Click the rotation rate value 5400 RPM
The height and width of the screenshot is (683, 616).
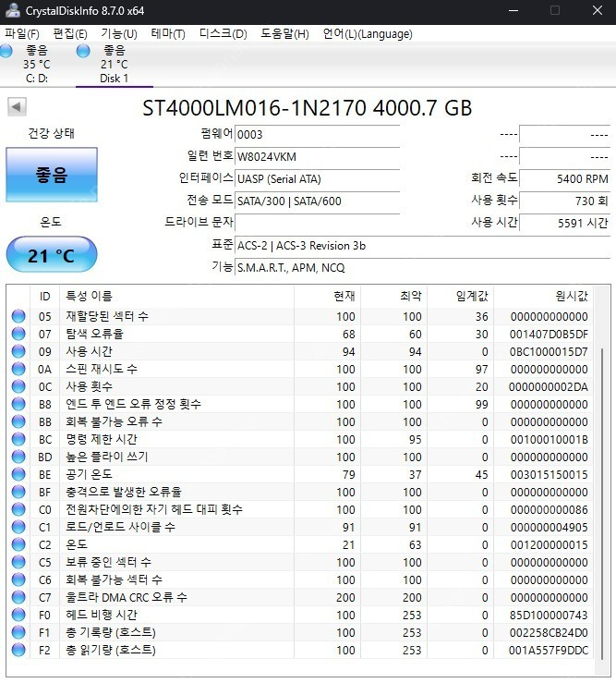pos(564,179)
